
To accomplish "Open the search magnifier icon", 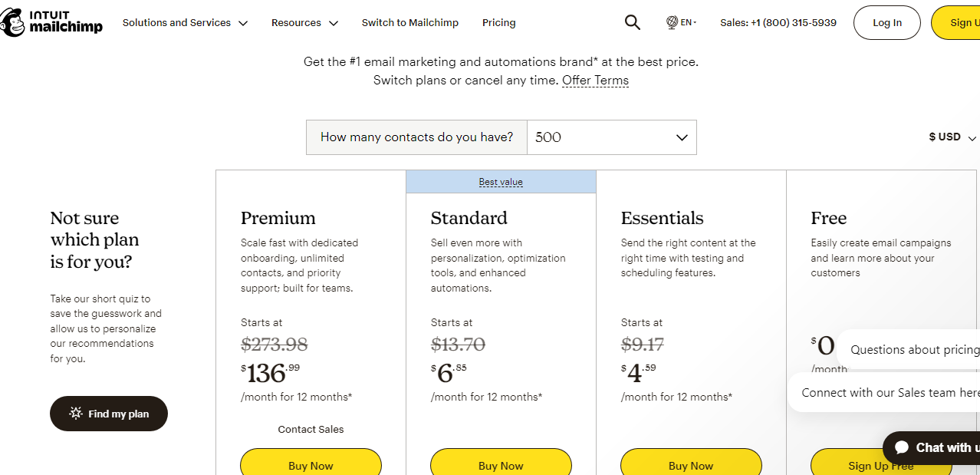I will [x=632, y=23].
